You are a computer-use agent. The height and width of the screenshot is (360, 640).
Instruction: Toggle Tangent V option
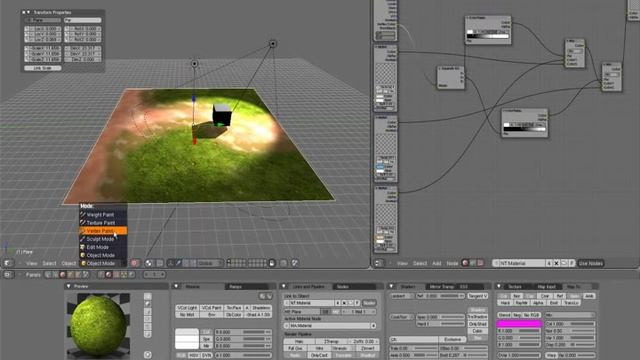pos(478,296)
